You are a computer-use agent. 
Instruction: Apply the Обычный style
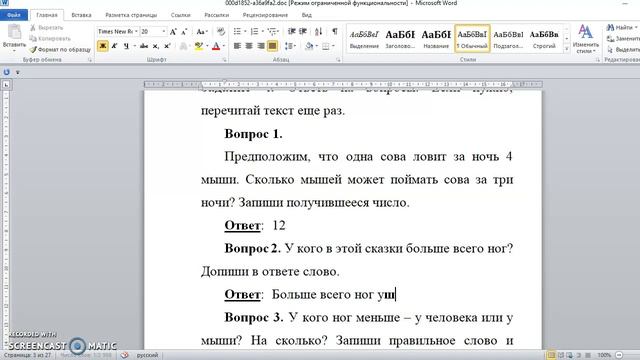pyautogui.click(x=472, y=39)
